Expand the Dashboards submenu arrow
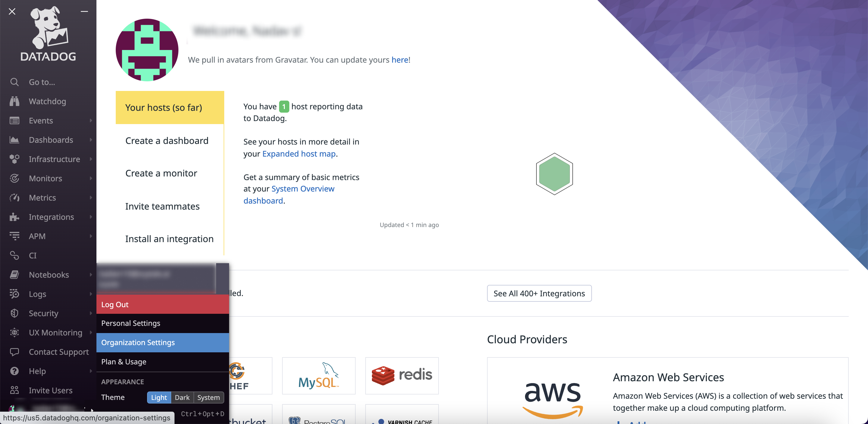This screenshot has height=424, width=868. pos(91,140)
